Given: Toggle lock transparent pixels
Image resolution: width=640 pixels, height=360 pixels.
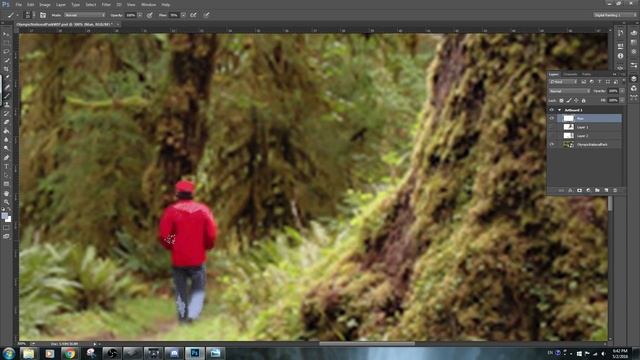Looking at the screenshot, I should (562, 100).
